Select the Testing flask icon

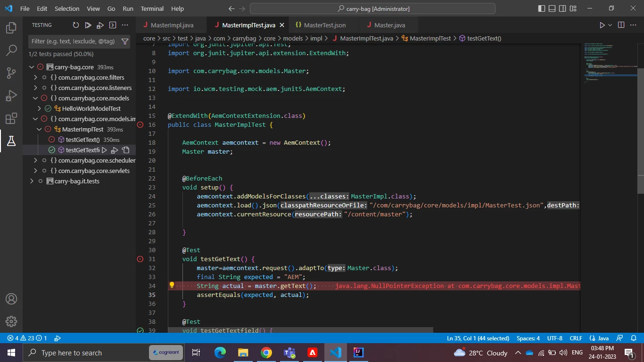pyautogui.click(x=11, y=141)
